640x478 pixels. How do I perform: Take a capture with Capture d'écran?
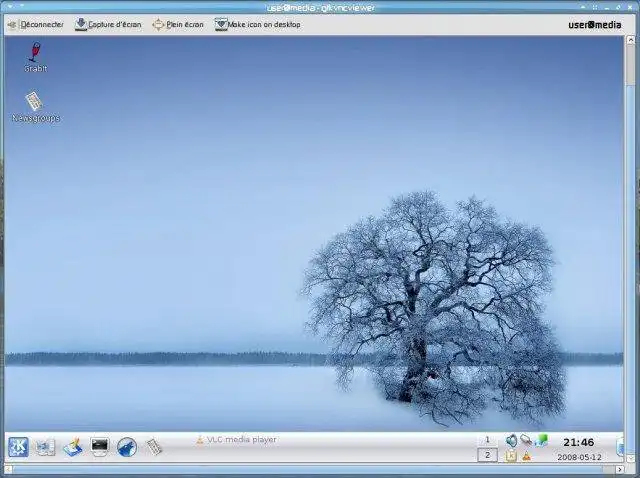point(108,24)
